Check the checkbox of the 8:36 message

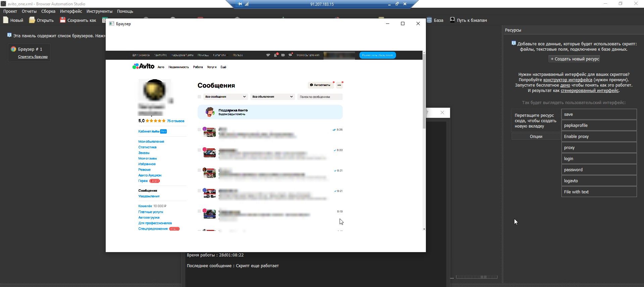[x=199, y=130]
